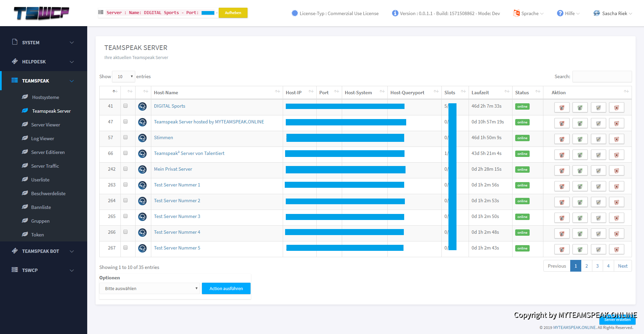Go to Bannliste in TeamSpeak menu

41,207
